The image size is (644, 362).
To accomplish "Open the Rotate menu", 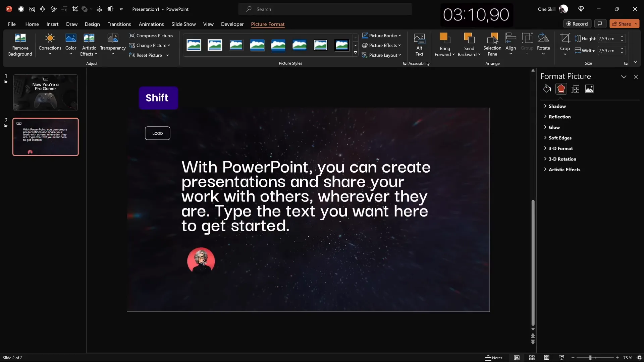I will pos(543,45).
